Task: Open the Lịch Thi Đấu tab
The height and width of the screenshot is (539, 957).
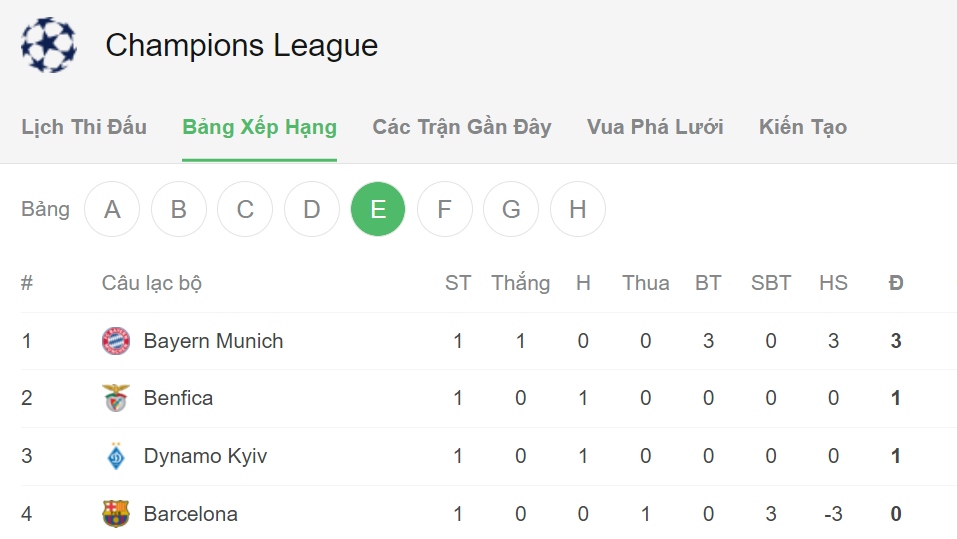Action: point(84,127)
